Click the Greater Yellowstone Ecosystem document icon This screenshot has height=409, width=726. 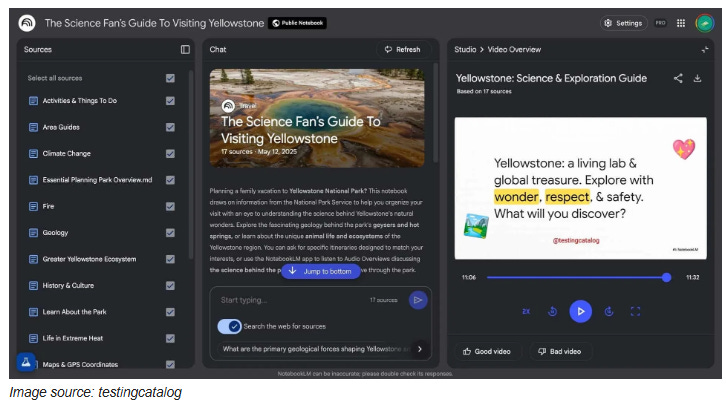(x=33, y=259)
